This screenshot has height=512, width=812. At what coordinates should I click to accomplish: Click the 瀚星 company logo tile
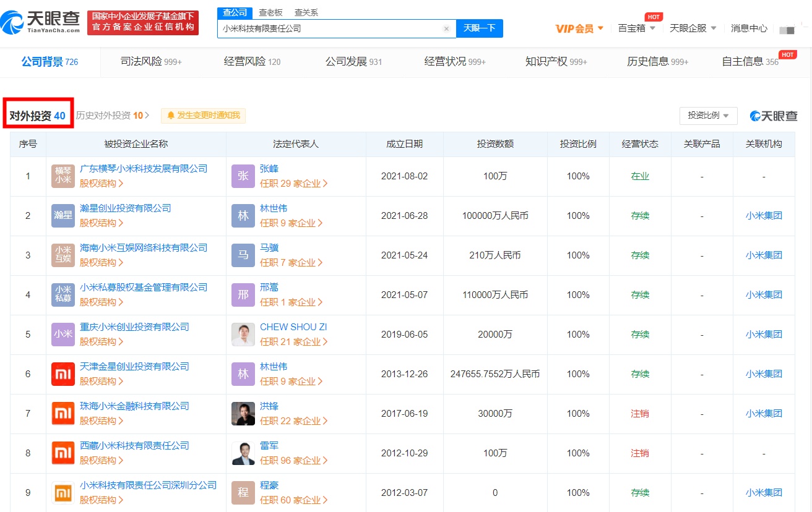[x=63, y=216]
